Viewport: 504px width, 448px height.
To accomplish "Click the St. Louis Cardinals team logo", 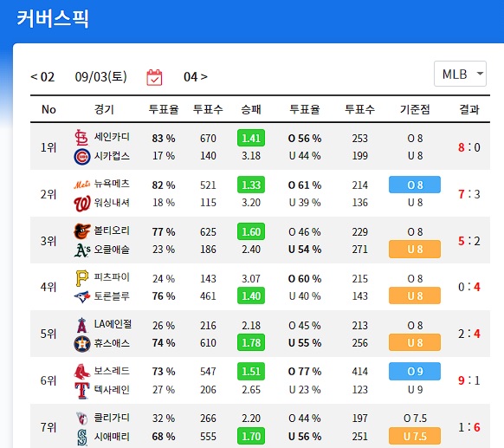I will click(81, 138).
